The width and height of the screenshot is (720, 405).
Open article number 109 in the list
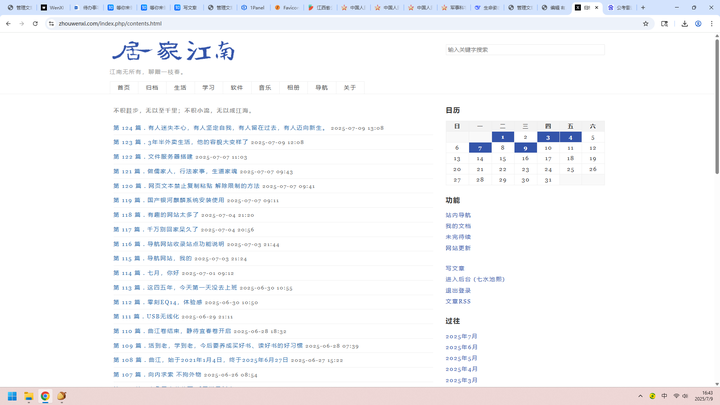[208, 346]
